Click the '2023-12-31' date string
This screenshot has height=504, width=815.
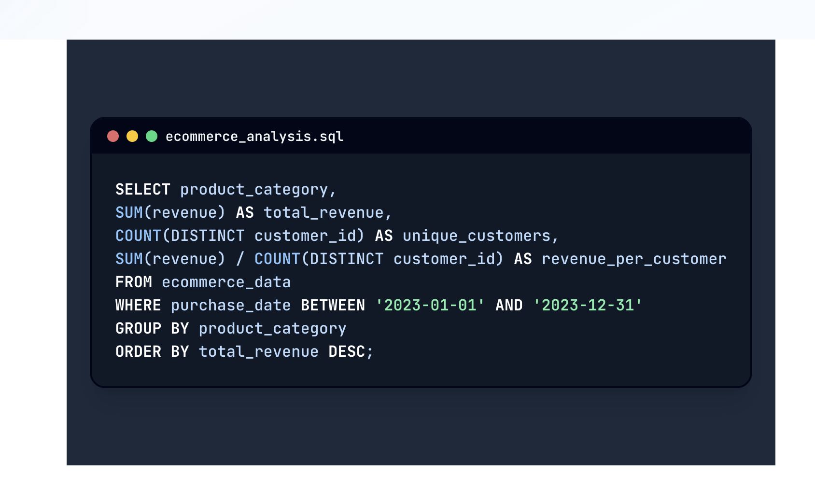[x=587, y=305]
